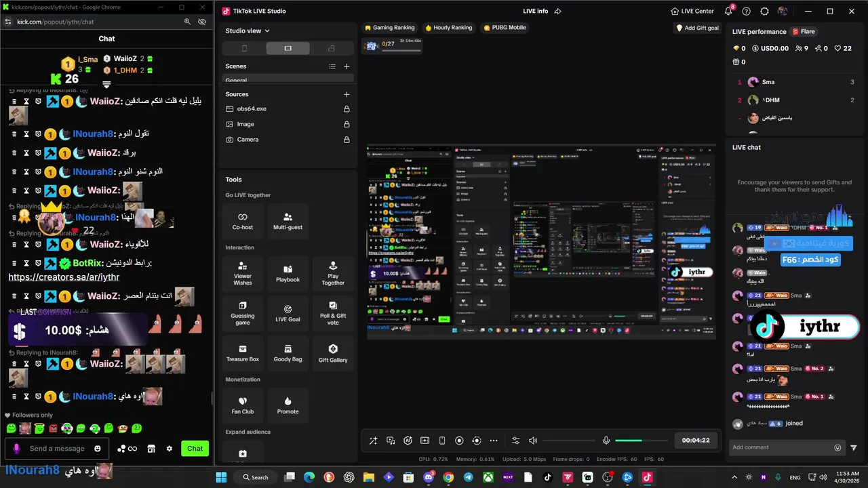This screenshot has height=488, width=868.
Task: Adjust the microphone volume slider
Action: [x=641, y=441]
